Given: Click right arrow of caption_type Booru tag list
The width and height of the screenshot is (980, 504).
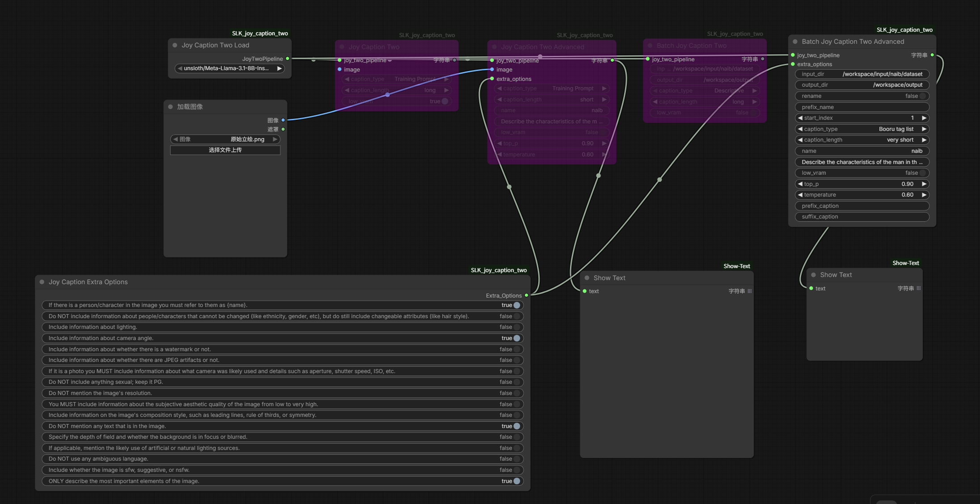Looking at the screenshot, I should (924, 129).
